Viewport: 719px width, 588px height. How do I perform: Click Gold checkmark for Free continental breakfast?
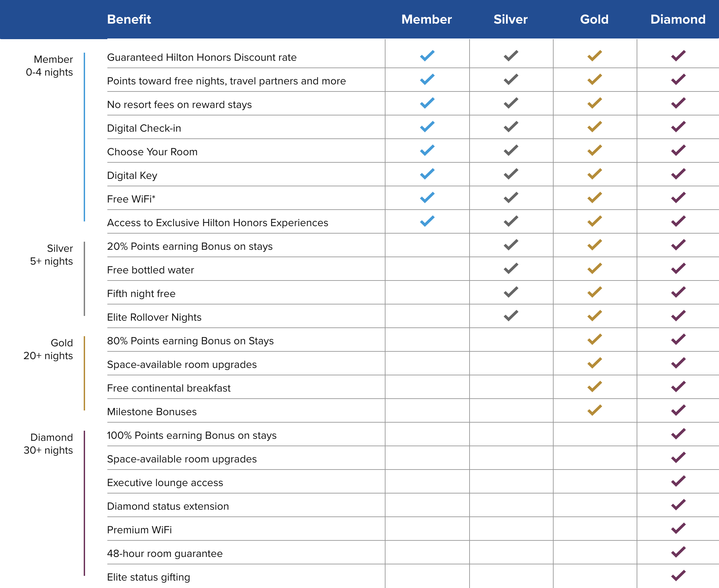click(594, 386)
